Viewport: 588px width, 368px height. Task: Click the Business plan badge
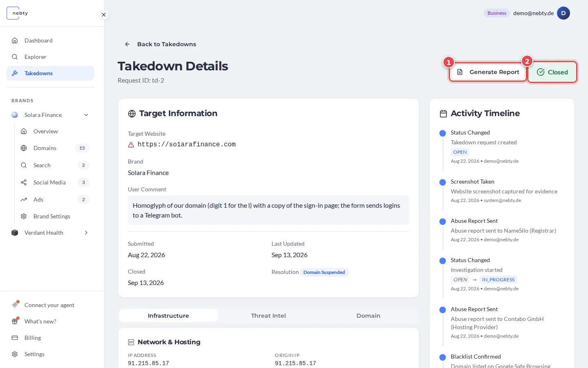[497, 13]
